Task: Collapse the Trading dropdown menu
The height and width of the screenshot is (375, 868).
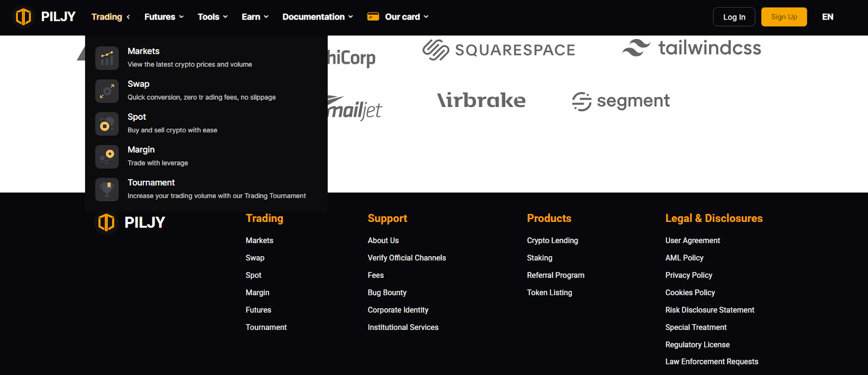Action: point(111,17)
